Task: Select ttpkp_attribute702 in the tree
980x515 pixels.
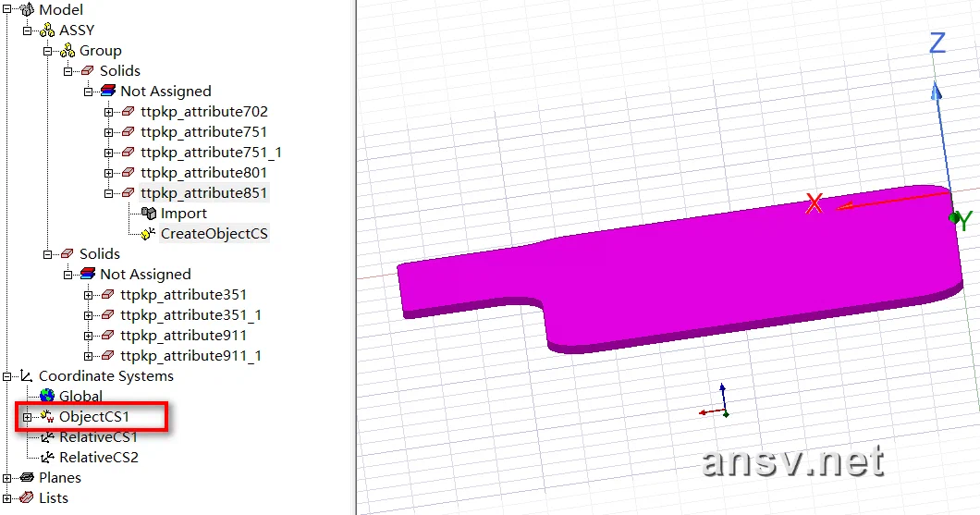Action: click(203, 111)
